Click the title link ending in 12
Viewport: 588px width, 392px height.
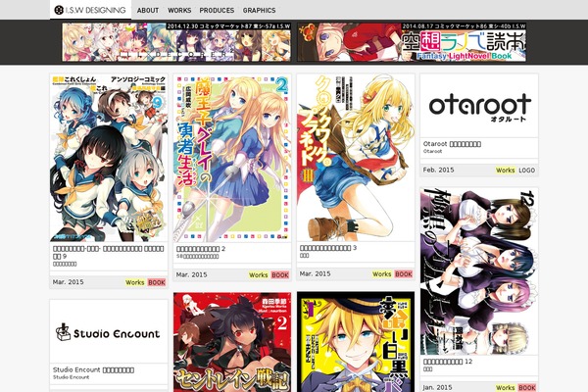pos(448,362)
